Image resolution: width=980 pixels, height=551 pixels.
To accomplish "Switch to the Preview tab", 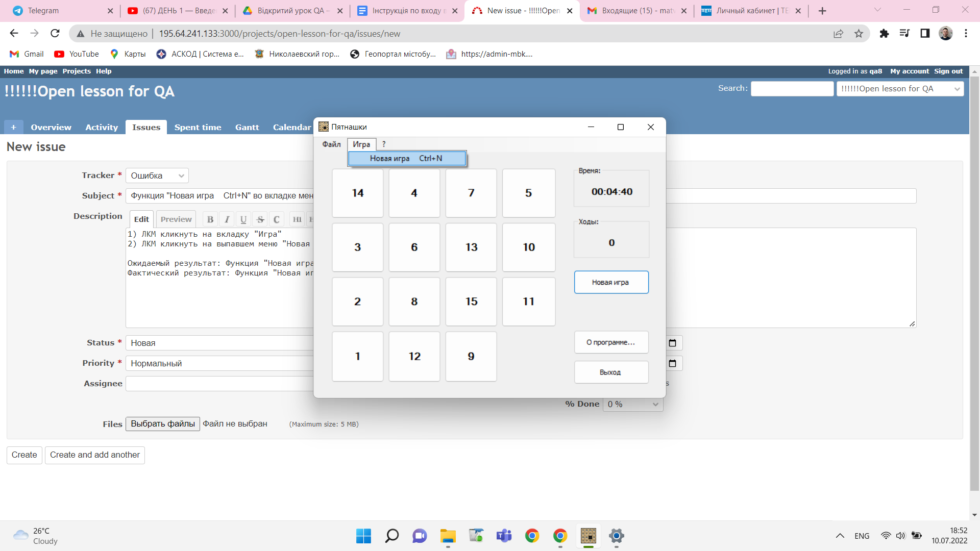I will pyautogui.click(x=176, y=219).
